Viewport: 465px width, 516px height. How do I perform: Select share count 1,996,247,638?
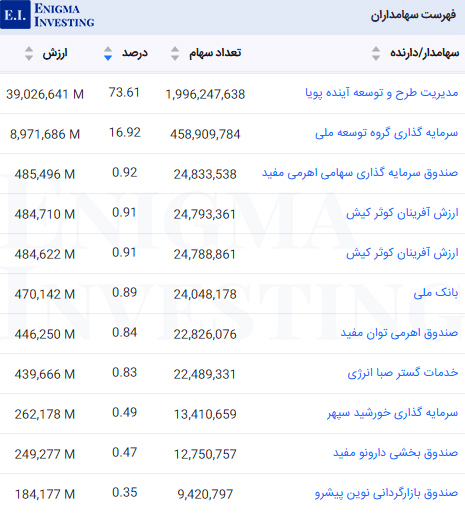[x=205, y=94]
